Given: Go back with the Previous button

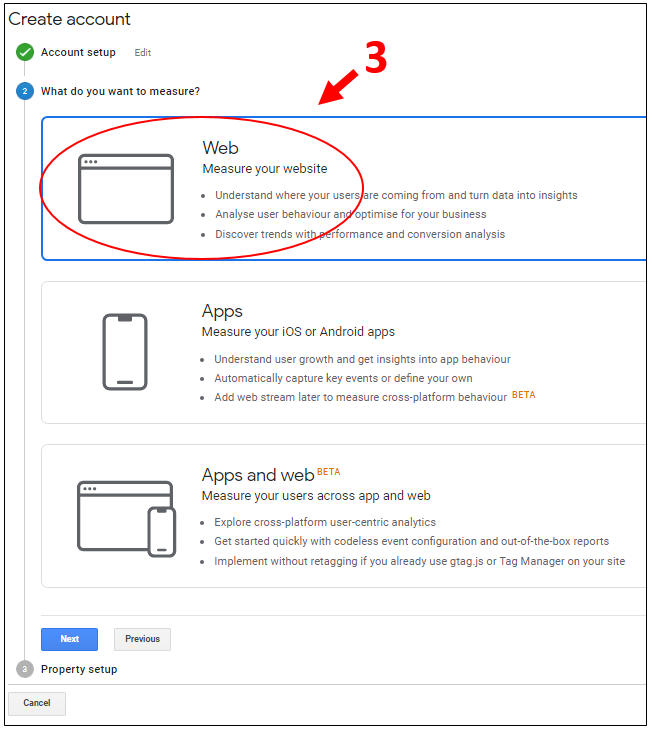Looking at the screenshot, I should (142, 639).
